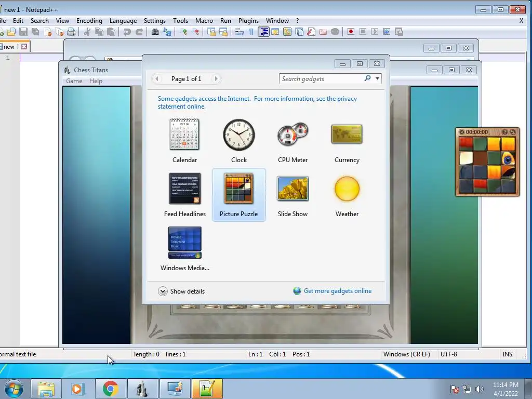This screenshot has height=399, width=532.
Task: Toggle the Indent Guide toolbar button
Action: pos(263,32)
